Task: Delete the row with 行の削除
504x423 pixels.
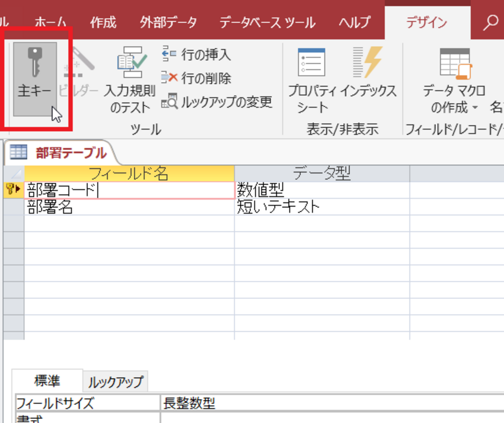Action: tap(196, 78)
